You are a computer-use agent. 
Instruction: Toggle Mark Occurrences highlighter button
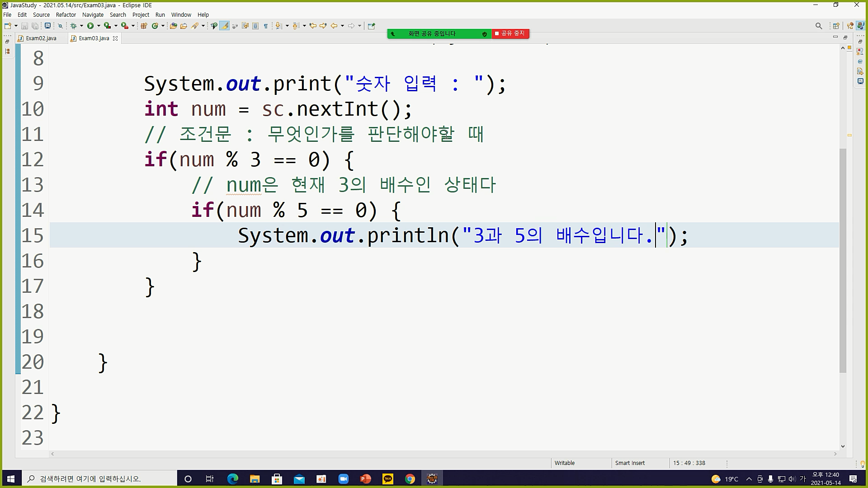[x=224, y=26]
